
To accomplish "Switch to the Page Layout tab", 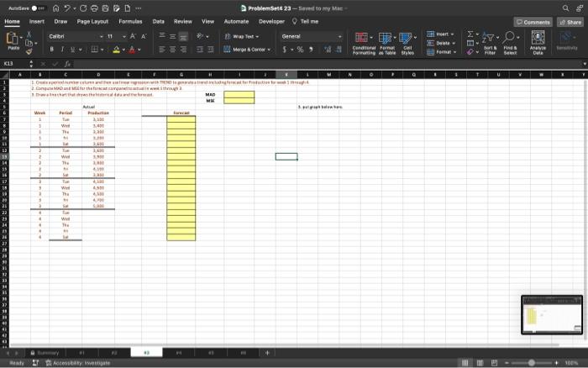I will tap(92, 21).
